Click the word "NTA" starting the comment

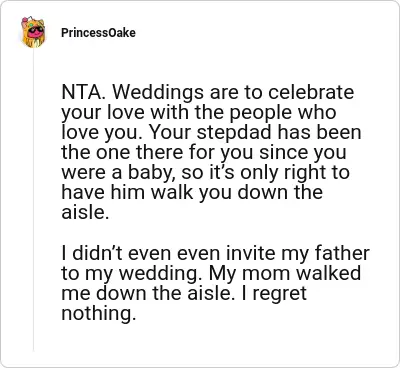coord(82,92)
